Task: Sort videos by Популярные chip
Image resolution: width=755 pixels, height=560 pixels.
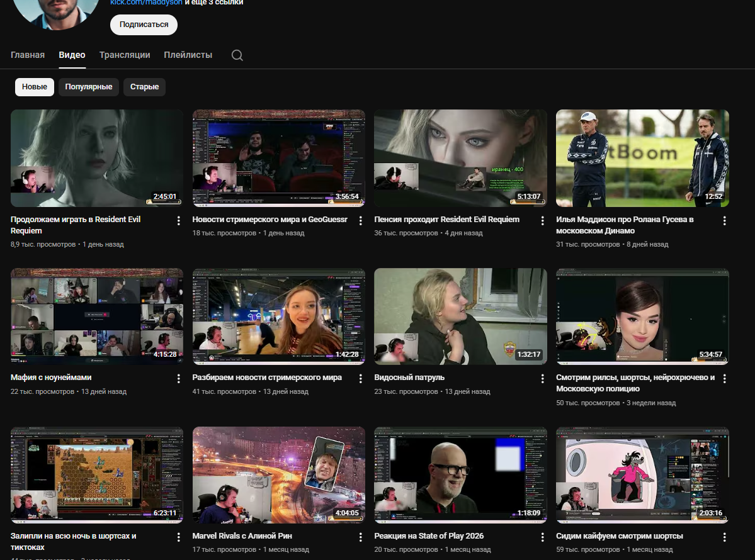Action: (89, 87)
